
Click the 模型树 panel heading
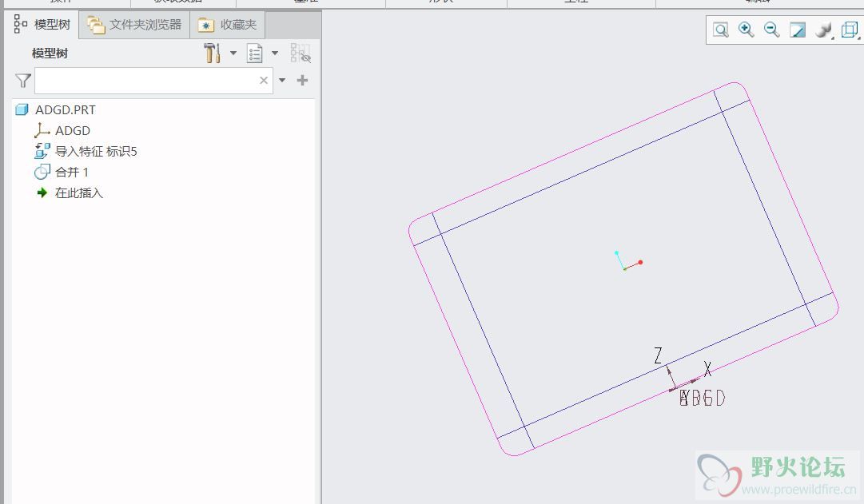50,54
